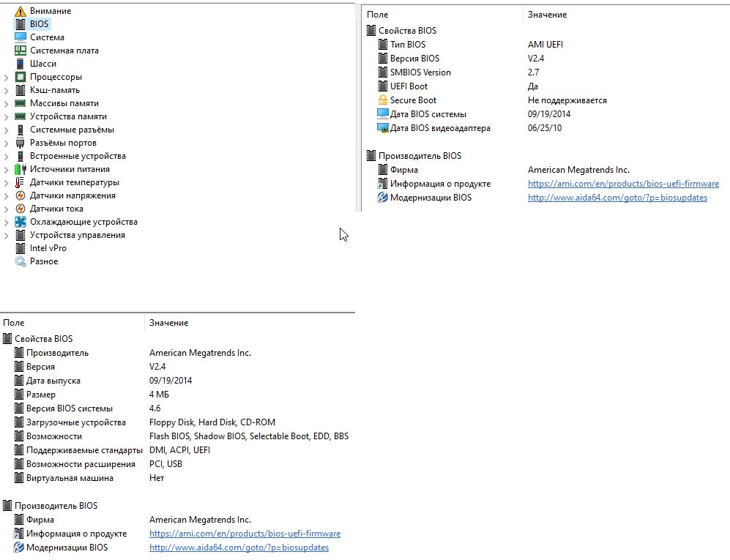Click the port icon beside Разъёмы портов
Screen dimensions: 730x560
pos(20,143)
